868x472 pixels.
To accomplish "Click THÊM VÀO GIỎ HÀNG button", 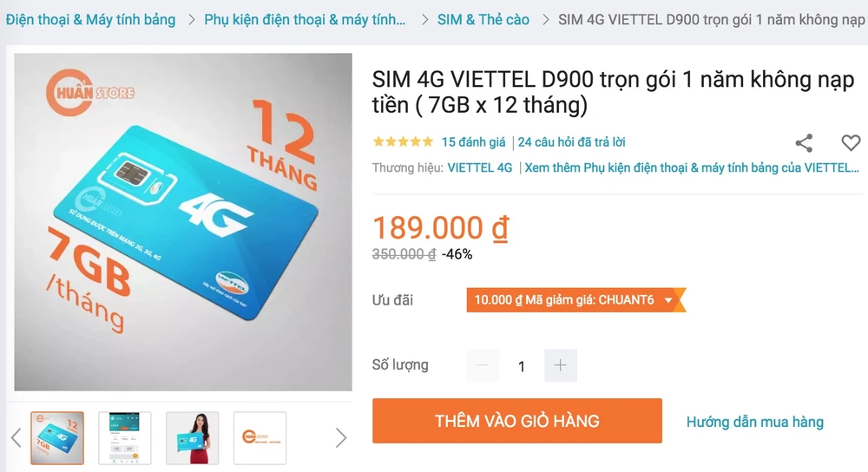I will [517, 421].
